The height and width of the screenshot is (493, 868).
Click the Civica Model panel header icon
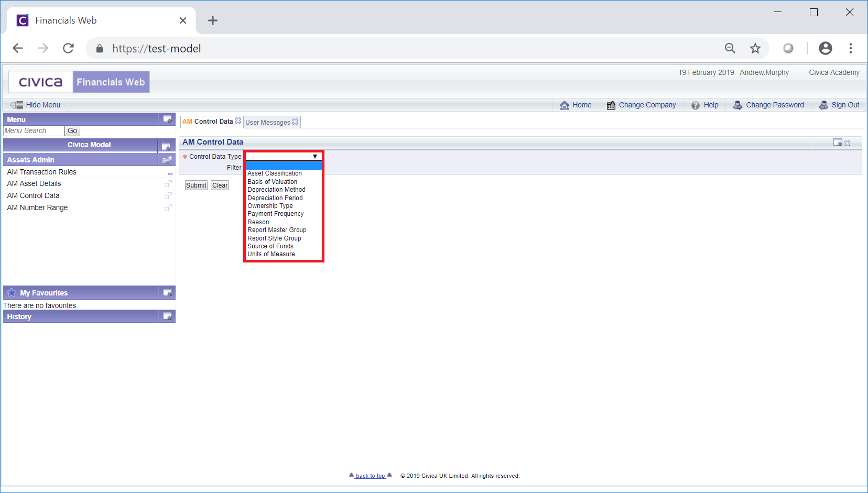click(166, 146)
